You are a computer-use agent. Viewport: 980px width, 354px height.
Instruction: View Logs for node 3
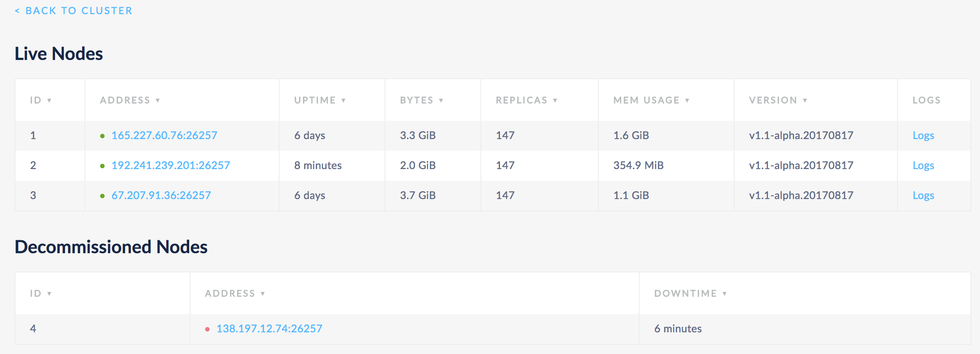click(923, 196)
